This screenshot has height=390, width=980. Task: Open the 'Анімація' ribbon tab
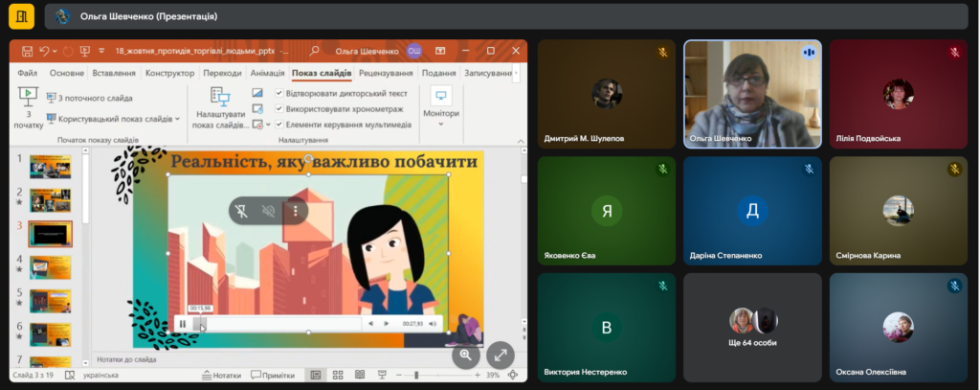tap(267, 73)
